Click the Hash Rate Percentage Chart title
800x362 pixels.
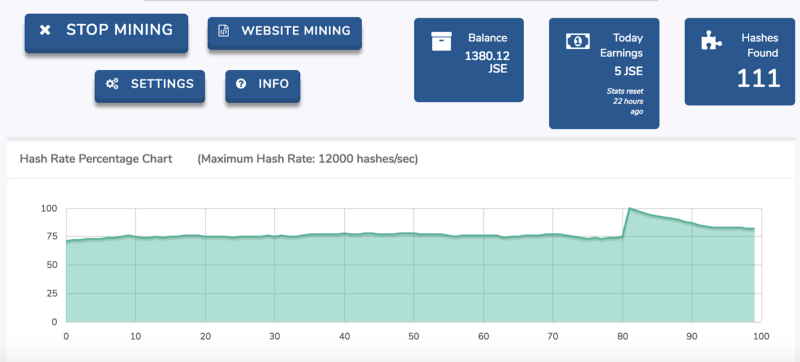pos(96,159)
